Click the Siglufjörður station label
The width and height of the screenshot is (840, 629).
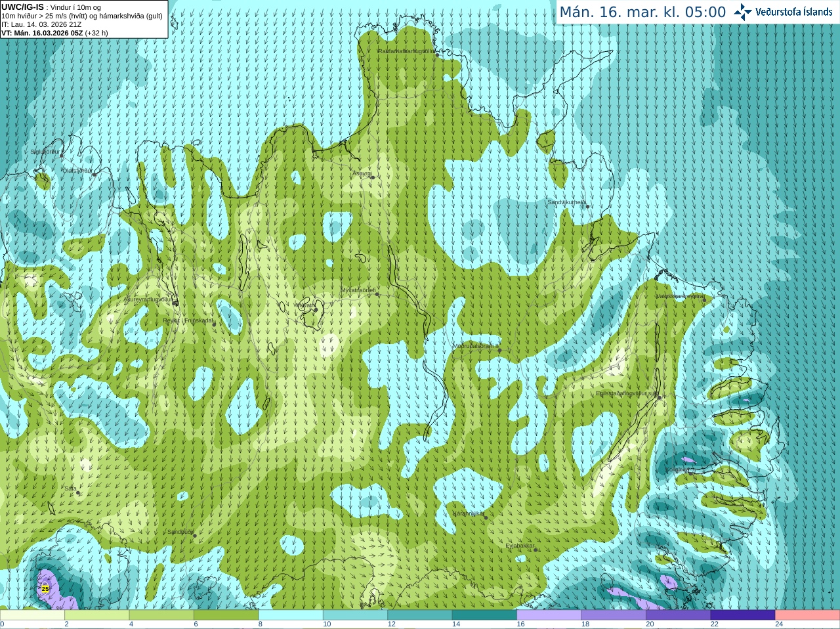tap(45, 152)
